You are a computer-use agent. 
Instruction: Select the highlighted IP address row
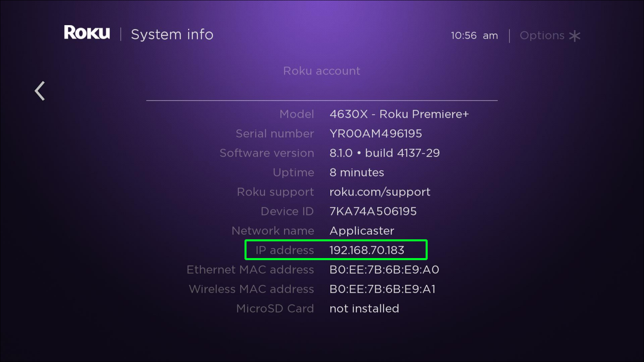(x=335, y=250)
